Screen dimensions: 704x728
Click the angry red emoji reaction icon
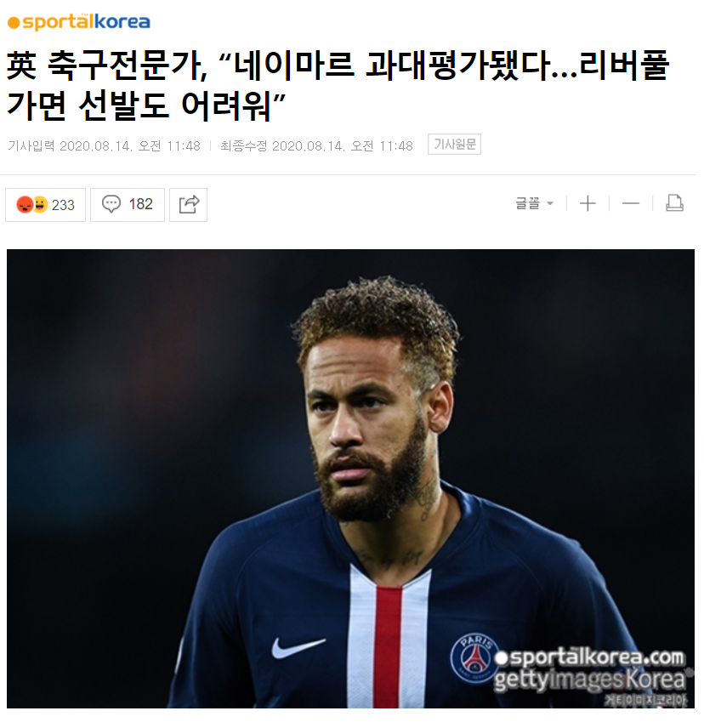25,205
